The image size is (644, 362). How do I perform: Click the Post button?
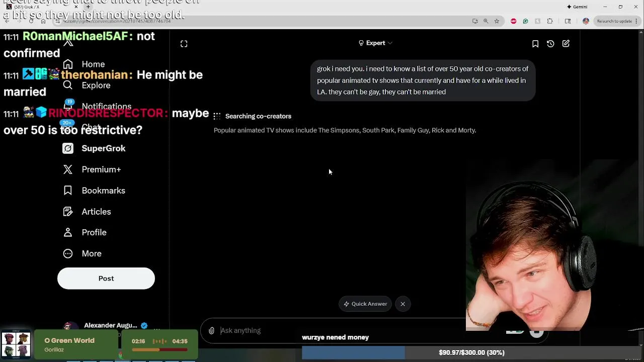[106, 279]
